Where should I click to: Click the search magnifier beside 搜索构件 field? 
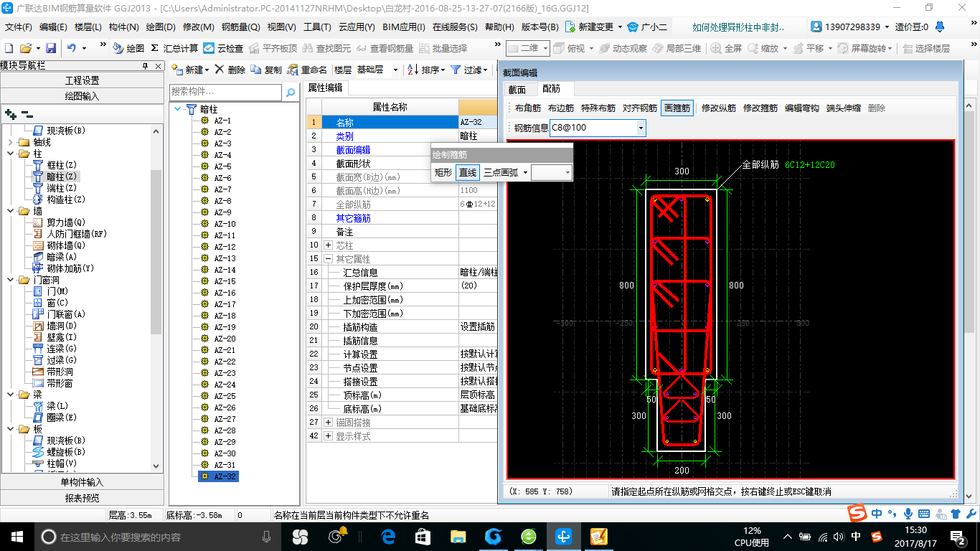(x=291, y=93)
